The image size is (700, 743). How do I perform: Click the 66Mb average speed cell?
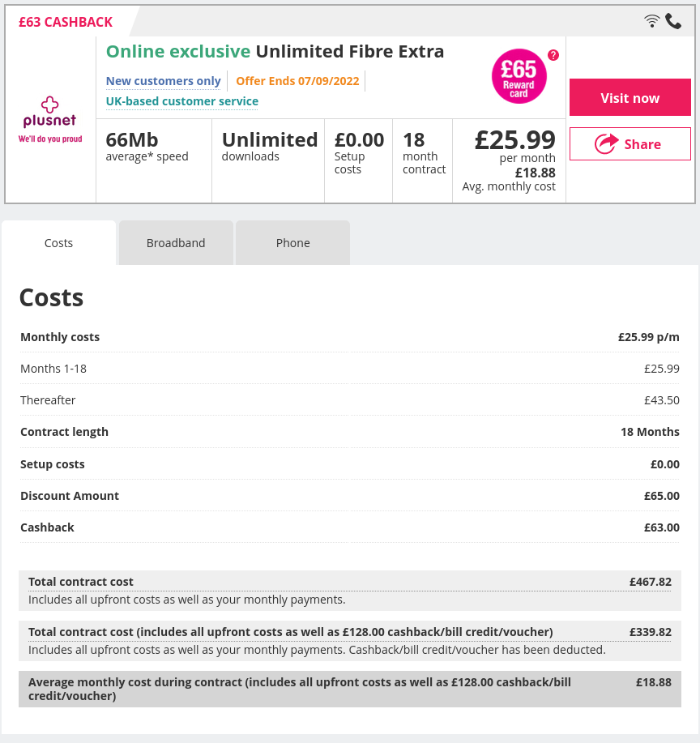coord(147,147)
